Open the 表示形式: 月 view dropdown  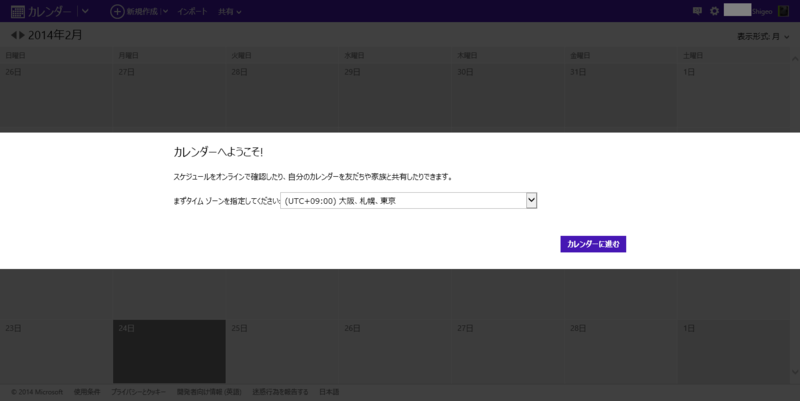coord(763,37)
